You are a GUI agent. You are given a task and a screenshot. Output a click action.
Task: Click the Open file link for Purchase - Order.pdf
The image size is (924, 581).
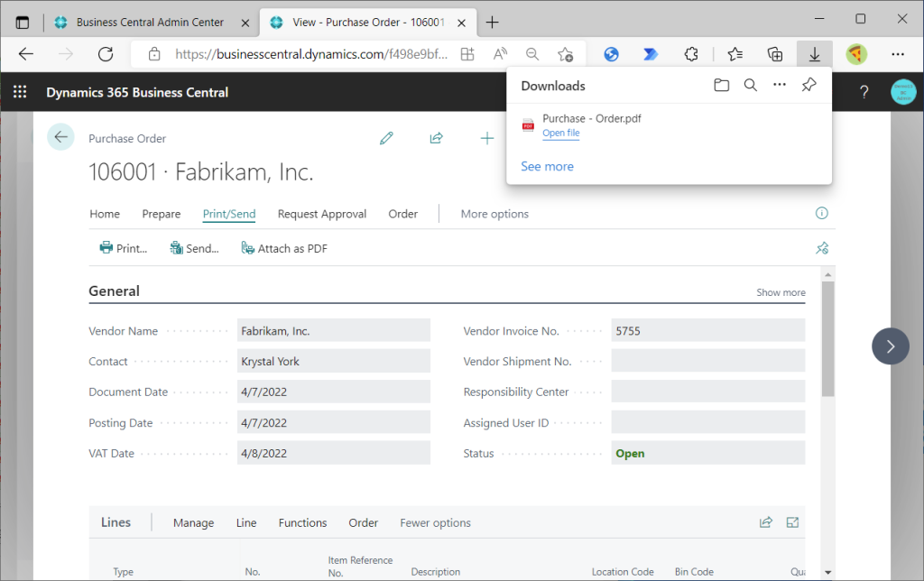(561, 134)
